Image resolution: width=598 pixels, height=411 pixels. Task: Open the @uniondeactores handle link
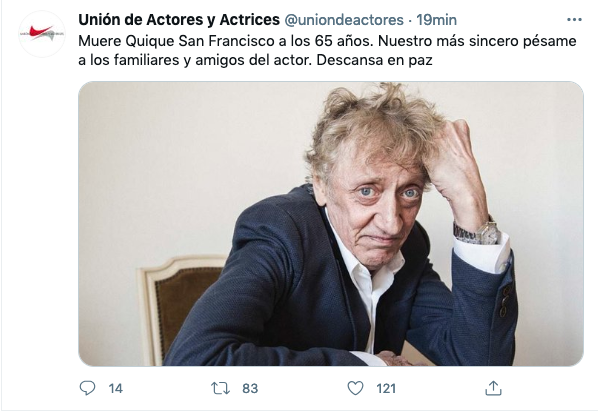click(344, 20)
